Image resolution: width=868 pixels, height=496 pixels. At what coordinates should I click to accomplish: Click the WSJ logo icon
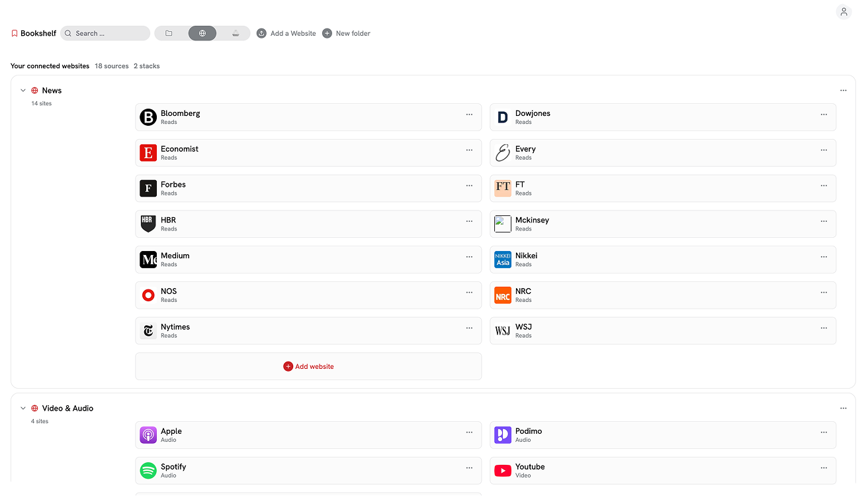click(x=503, y=331)
